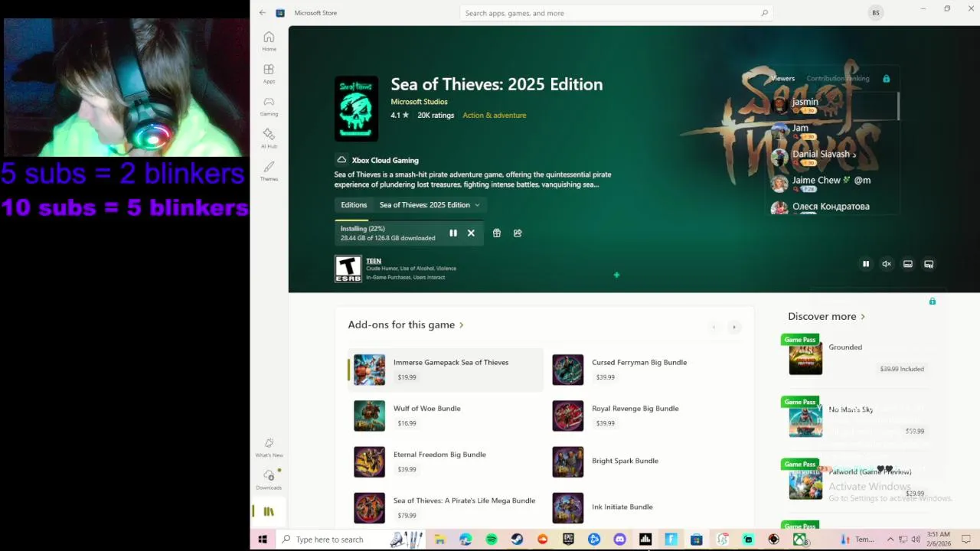Open the trailer in mini player view
980x551 pixels.
(x=929, y=264)
